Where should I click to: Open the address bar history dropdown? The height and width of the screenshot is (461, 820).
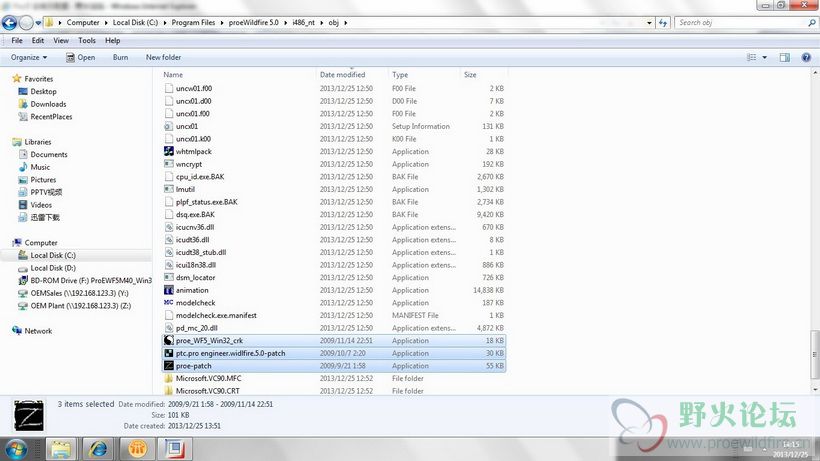[x=649, y=22]
